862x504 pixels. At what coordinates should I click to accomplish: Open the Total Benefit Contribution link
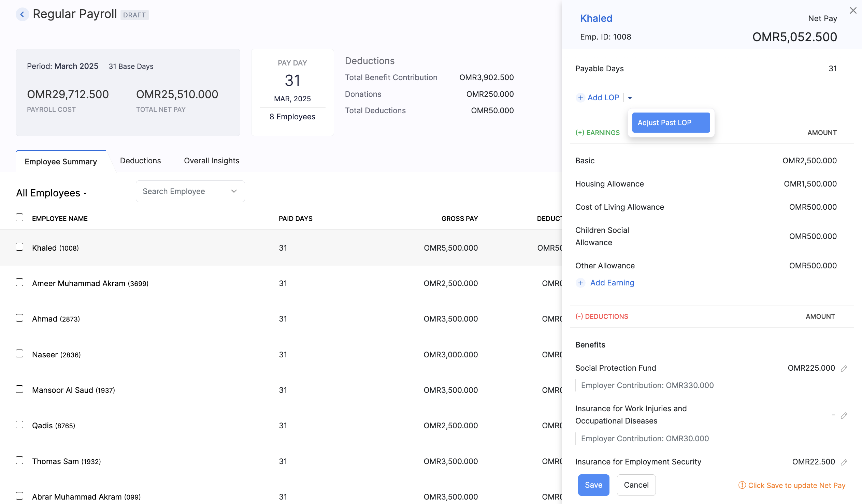point(391,77)
